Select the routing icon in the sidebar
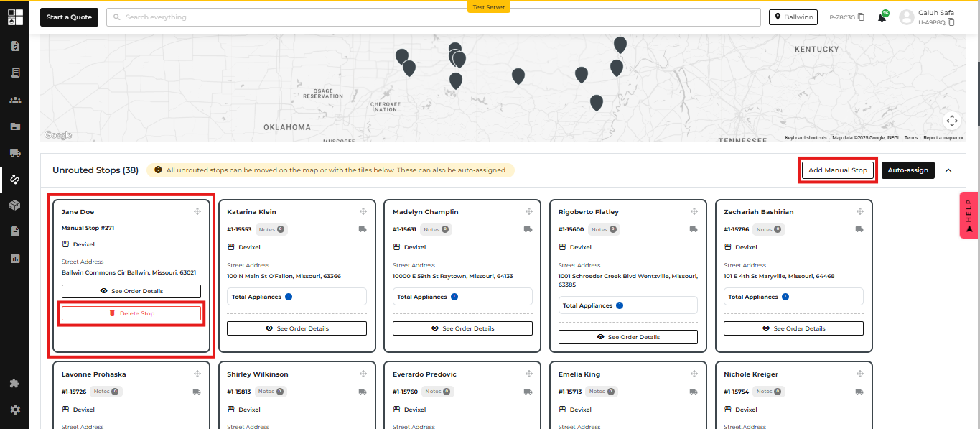This screenshot has width=980, height=429. click(x=15, y=179)
